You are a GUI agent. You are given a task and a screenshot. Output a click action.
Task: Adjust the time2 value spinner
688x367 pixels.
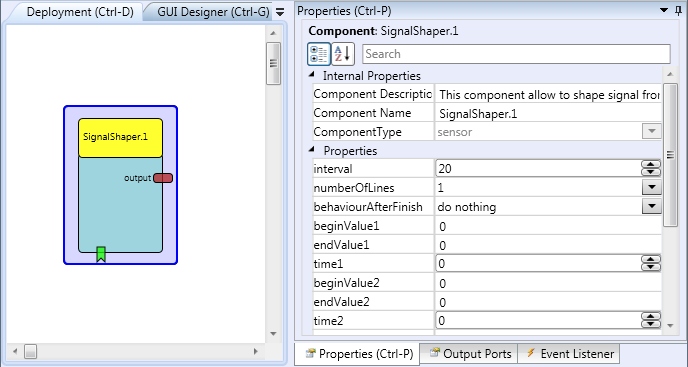click(651, 320)
